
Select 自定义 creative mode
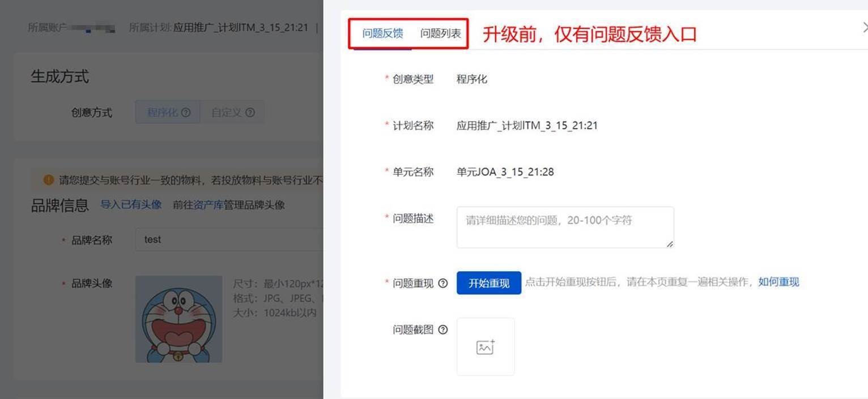226,113
